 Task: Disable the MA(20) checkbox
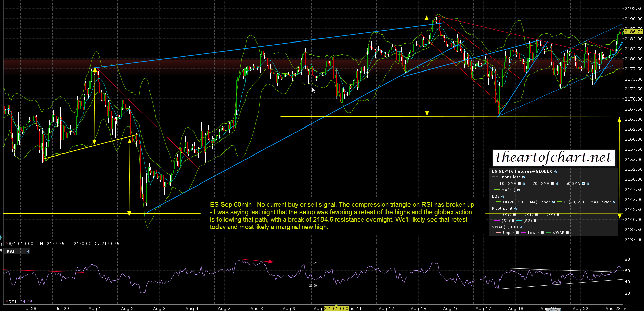click(518, 190)
